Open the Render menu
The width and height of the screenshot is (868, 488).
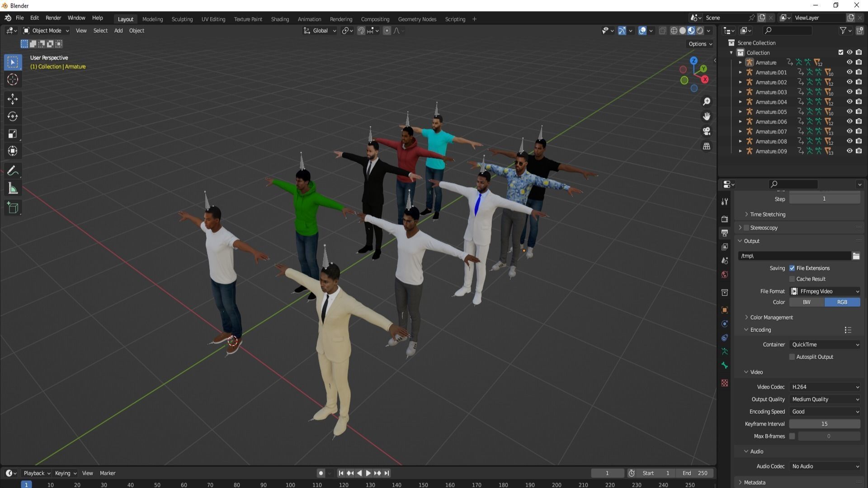[x=53, y=18]
